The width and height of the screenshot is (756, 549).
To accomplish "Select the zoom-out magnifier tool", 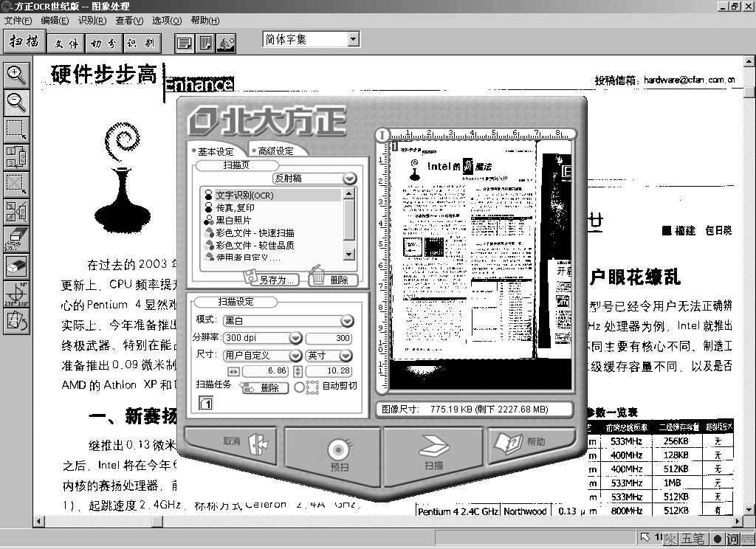I will (x=16, y=103).
